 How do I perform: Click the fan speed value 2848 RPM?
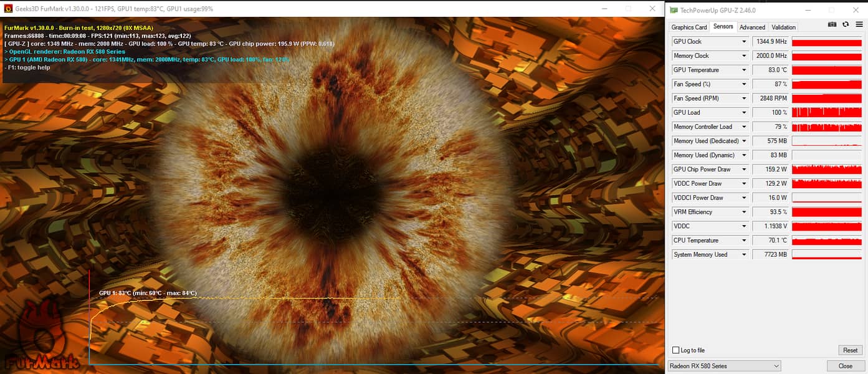coord(771,98)
